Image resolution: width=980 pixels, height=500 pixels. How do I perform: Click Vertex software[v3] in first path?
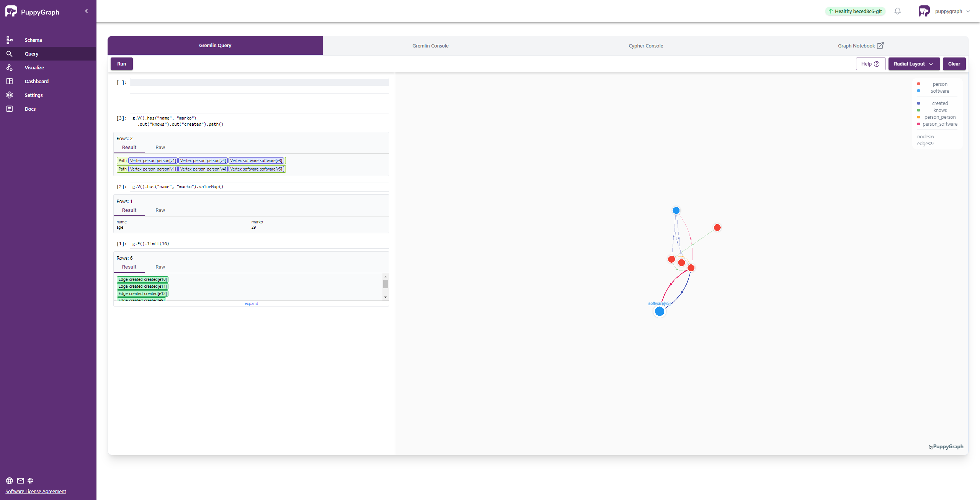(x=256, y=161)
